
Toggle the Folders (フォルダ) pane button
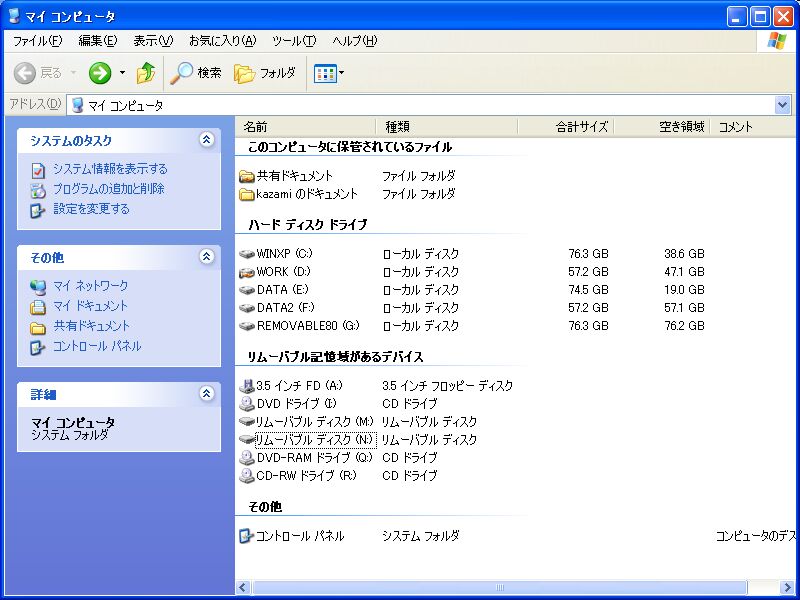265,73
